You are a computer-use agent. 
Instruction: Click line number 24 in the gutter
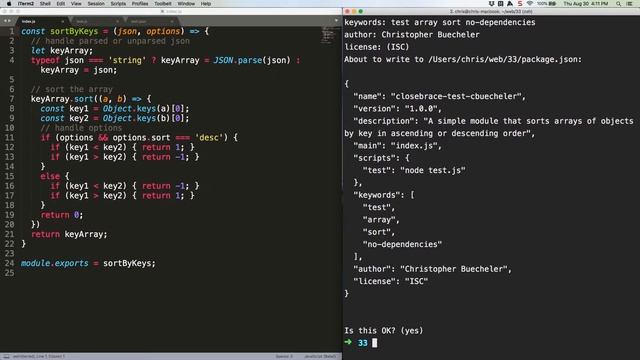[9, 263]
